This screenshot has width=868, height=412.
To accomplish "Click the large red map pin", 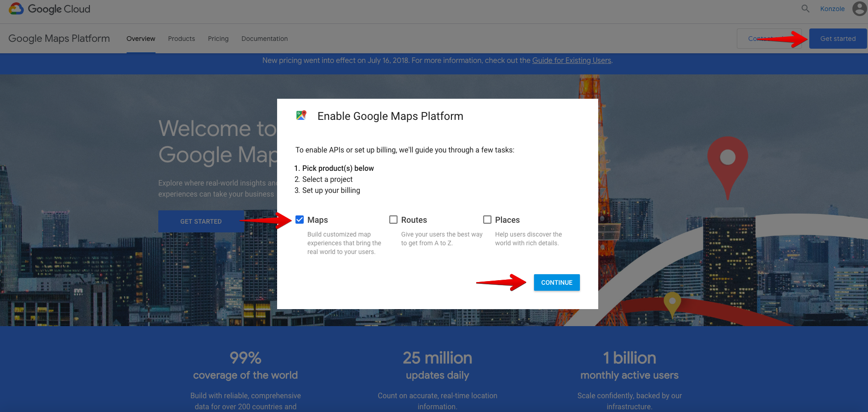I will click(728, 168).
